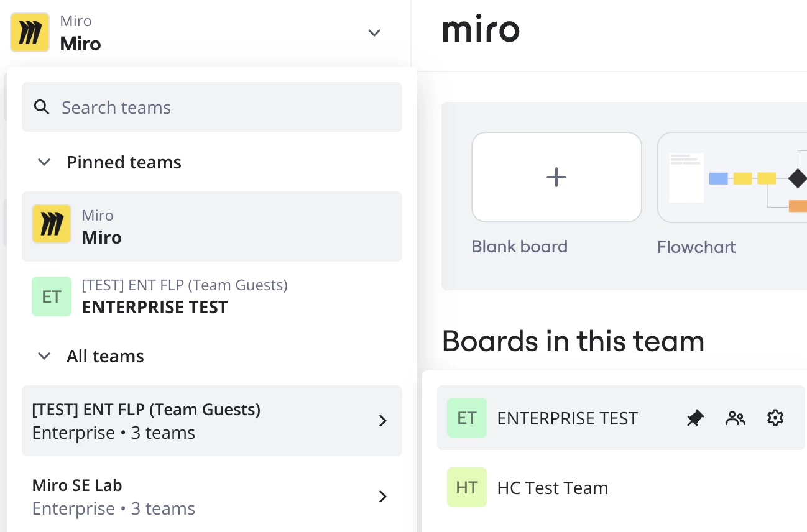
Task: Select HC Test Team in boards list
Action: click(553, 488)
